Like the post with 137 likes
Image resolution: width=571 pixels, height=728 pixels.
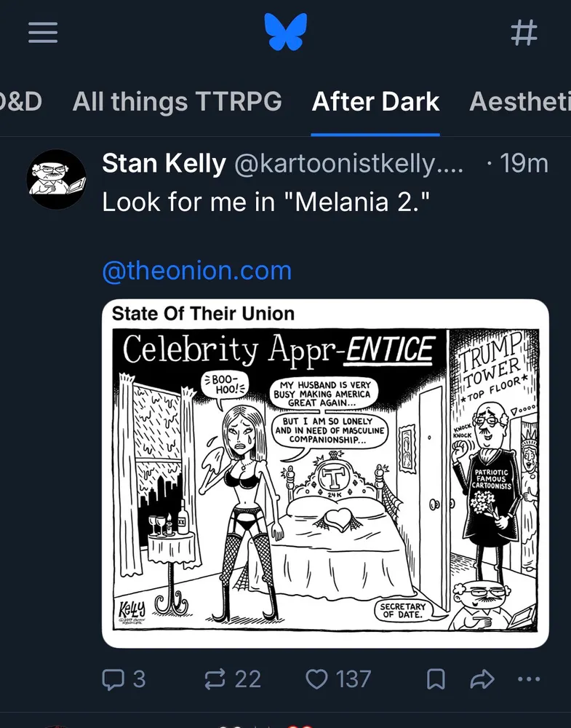(x=338, y=679)
